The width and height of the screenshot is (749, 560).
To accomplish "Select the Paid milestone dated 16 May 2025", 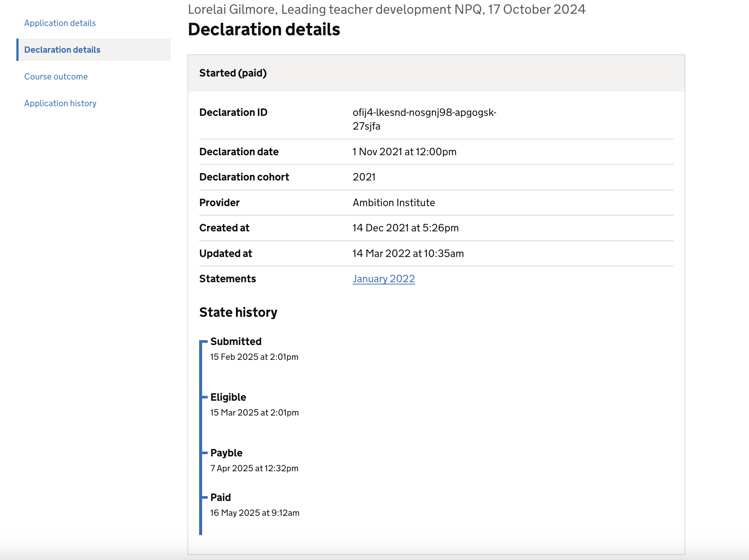I will (x=220, y=497).
